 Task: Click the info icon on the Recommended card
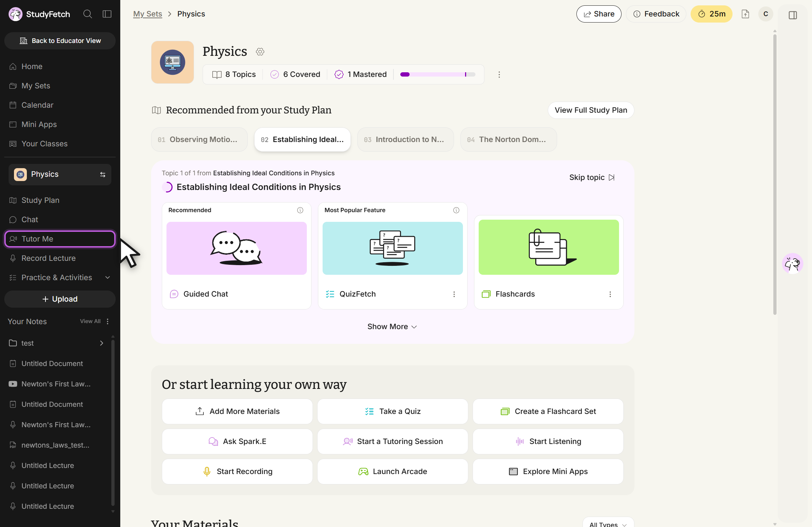[x=300, y=210]
